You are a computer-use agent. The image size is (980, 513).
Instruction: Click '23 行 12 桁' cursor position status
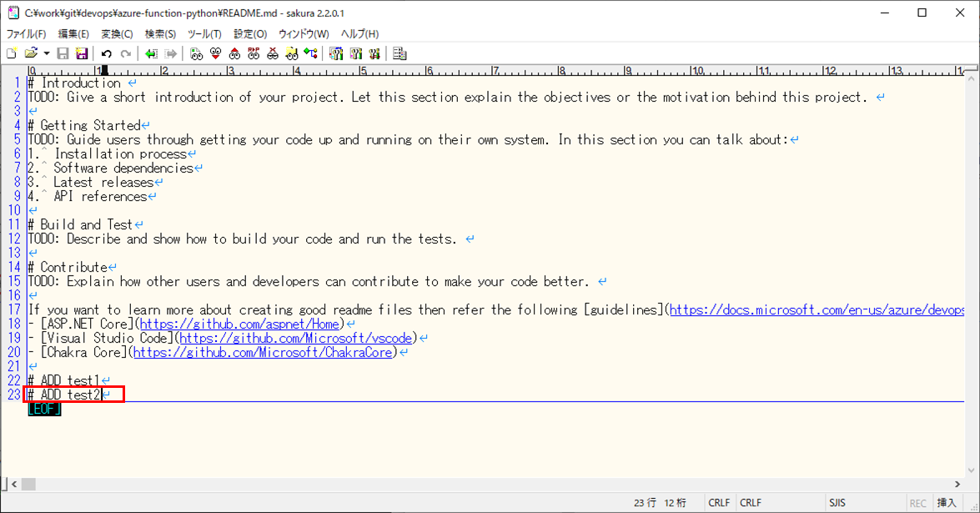(660, 503)
